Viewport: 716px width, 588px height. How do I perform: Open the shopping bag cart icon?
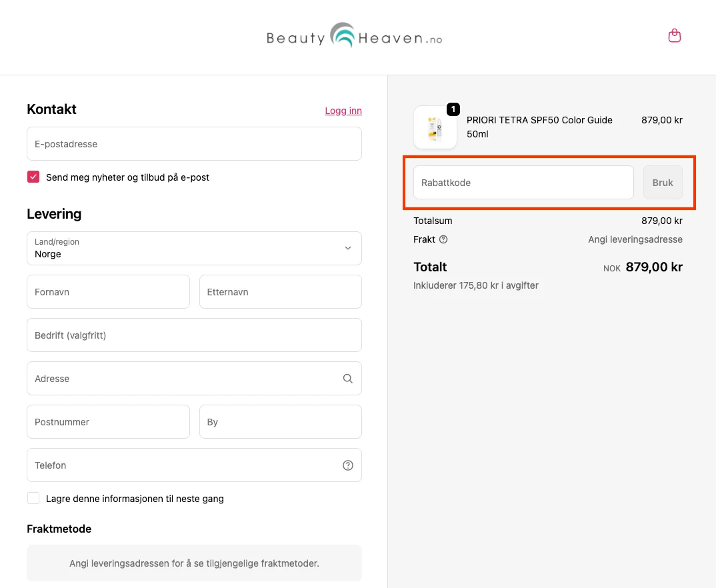pyautogui.click(x=675, y=36)
